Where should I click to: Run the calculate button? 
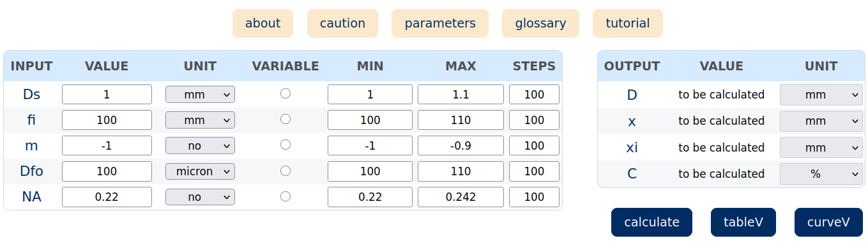pos(651,222)
